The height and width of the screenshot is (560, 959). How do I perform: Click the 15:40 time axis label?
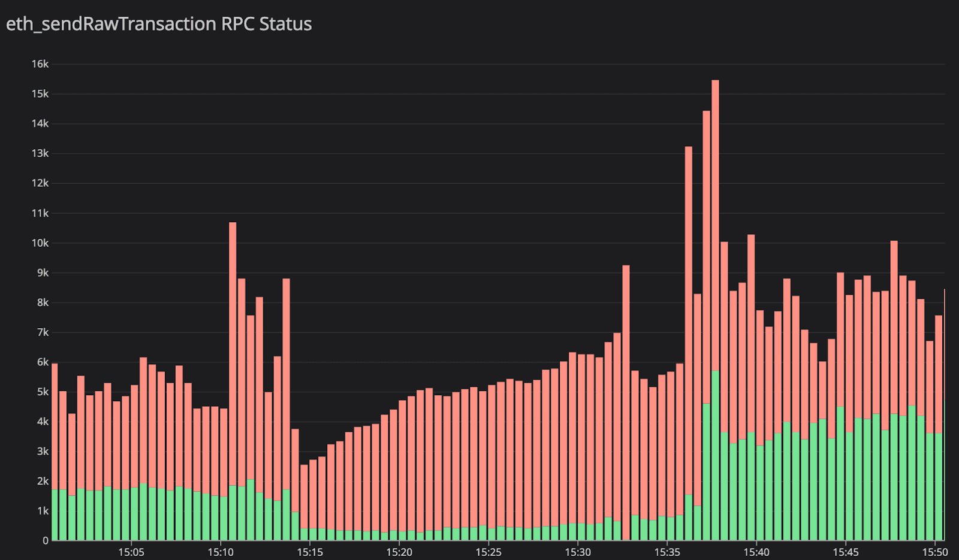pos(756,552)
